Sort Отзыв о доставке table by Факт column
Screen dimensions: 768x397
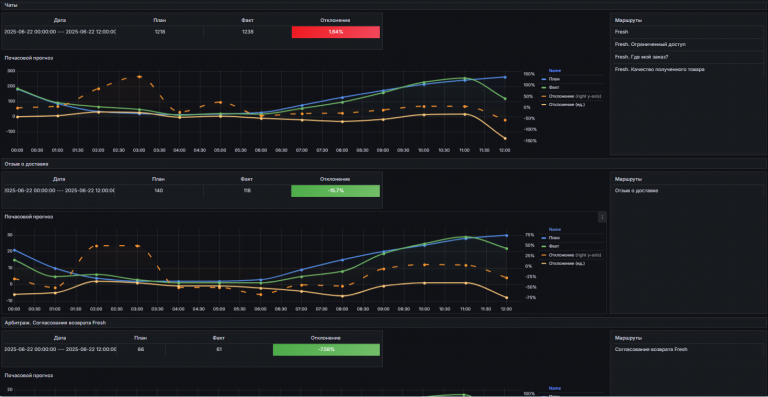click(247, 179)
